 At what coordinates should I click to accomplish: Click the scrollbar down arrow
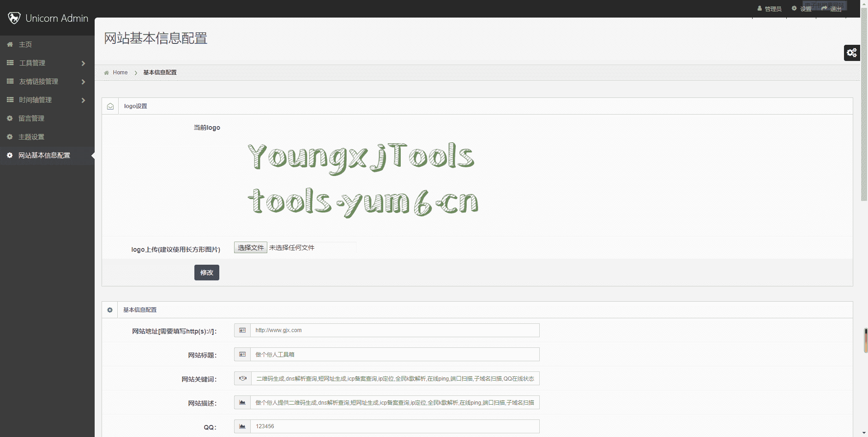tap(864, 433)
